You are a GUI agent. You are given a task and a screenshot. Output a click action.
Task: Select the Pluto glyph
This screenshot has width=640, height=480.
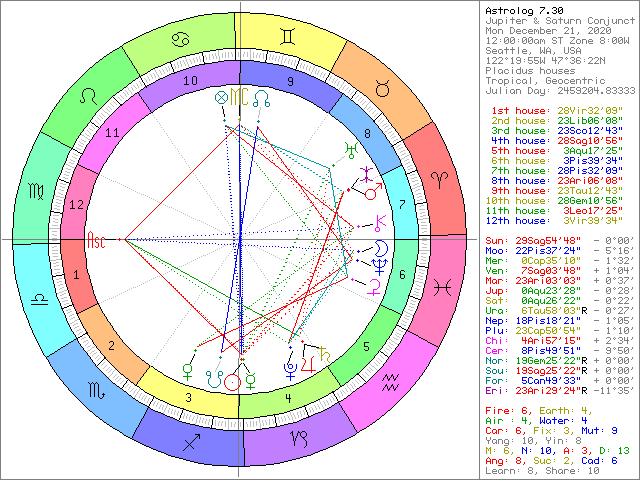[290, 368]
